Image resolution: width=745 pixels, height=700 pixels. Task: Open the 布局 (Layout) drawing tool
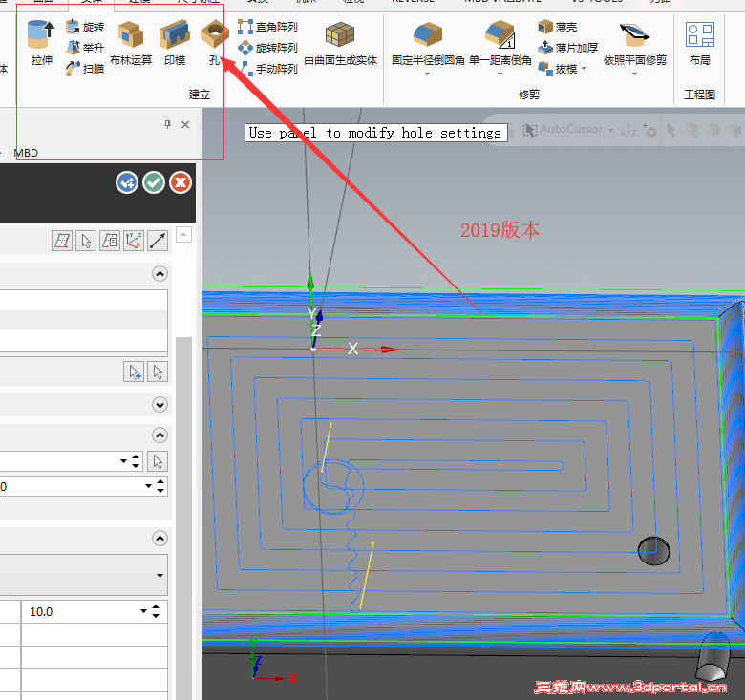700,43
